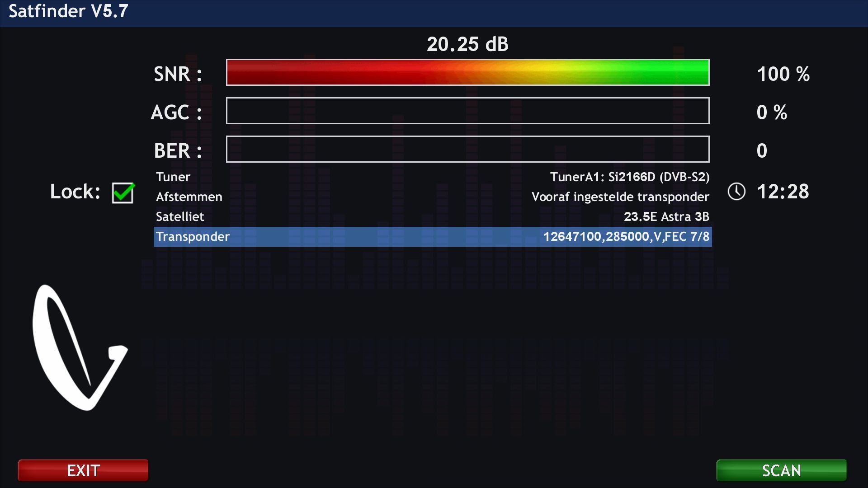Click the 20.25 dB reading
The width and height of the screenshot is (868, 488).
467,44
